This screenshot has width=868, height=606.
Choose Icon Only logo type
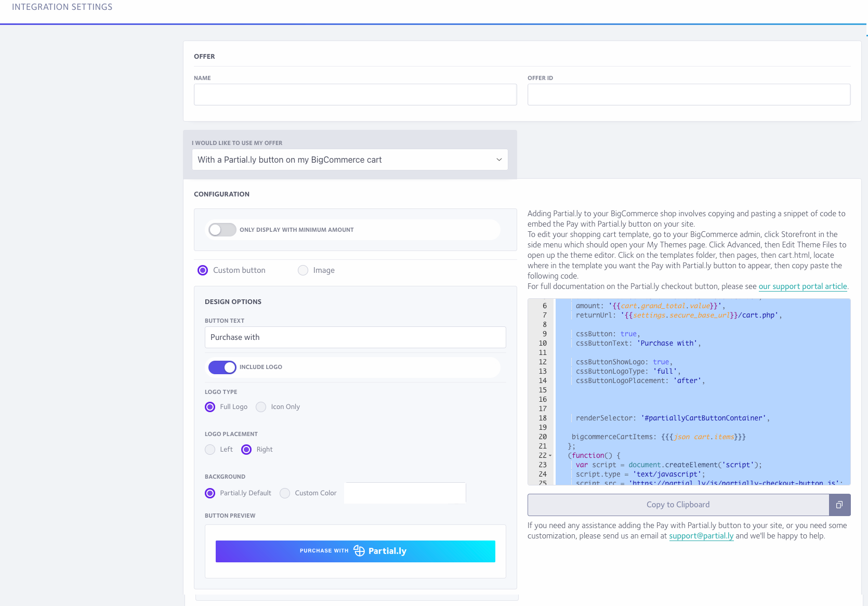261,407
